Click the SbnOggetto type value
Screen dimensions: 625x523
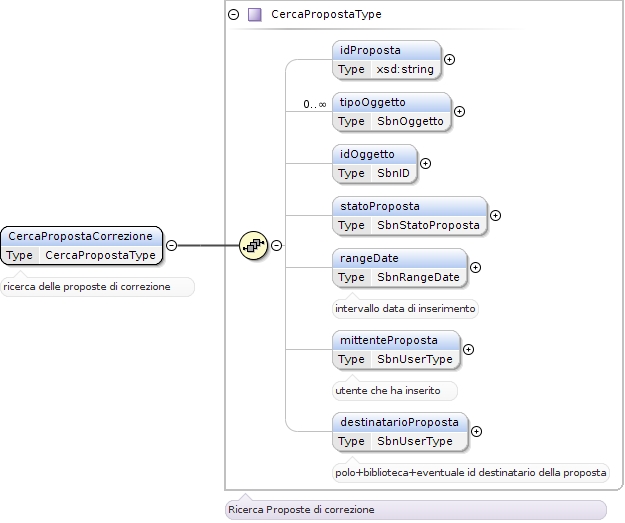click(410, 121)
